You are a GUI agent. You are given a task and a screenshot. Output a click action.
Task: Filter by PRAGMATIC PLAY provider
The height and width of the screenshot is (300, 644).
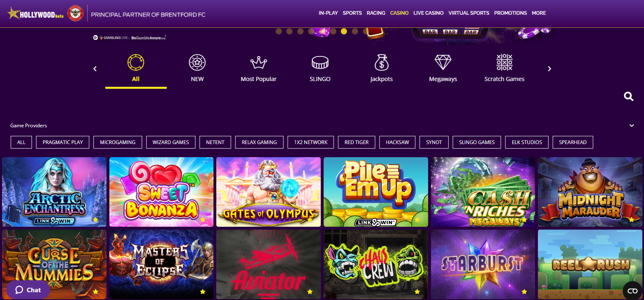63,142
